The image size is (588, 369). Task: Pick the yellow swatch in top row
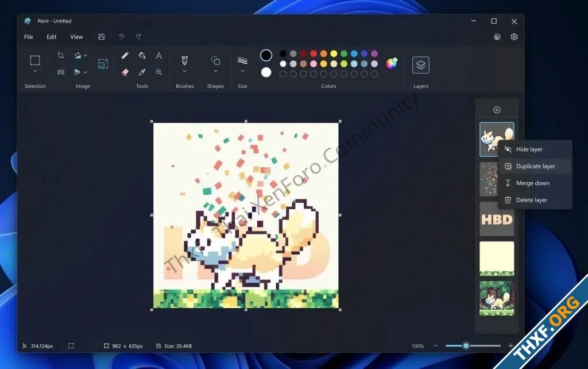point(334,53)
